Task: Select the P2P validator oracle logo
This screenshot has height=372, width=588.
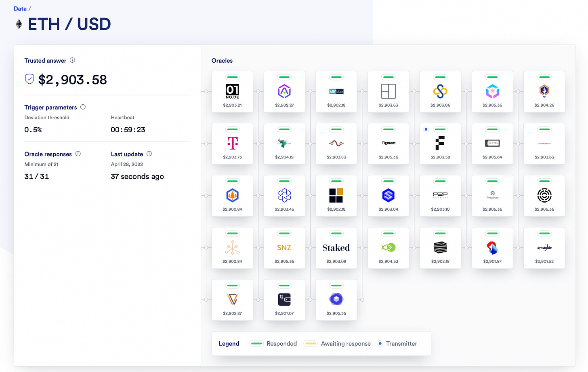Action: click(440, 195)
